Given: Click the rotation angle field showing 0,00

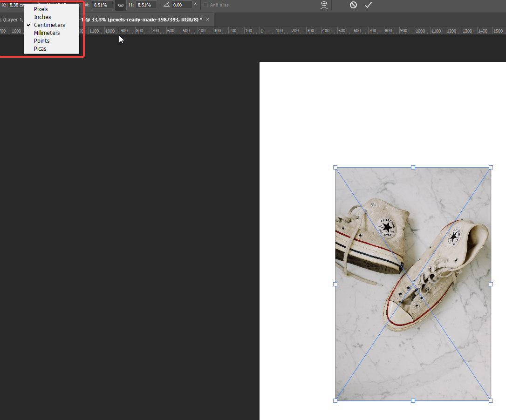Looking at the screenshot, I should [182, 5].
